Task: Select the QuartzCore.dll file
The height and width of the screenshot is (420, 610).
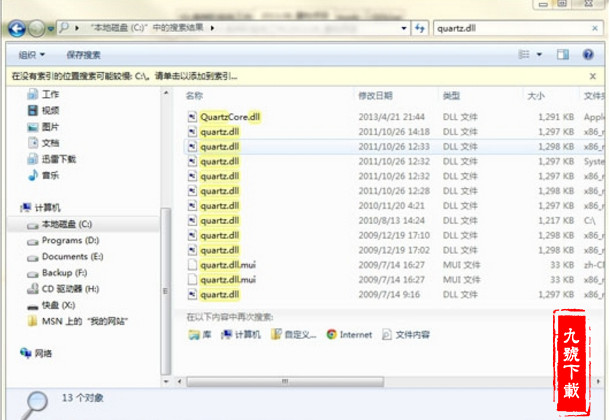Action: click(230, 117)
